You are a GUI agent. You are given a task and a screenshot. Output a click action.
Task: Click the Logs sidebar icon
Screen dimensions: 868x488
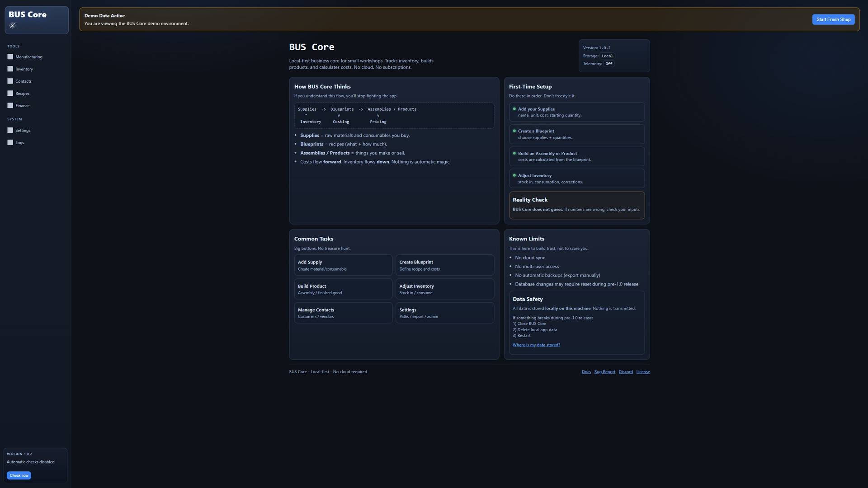pos(10,143)
